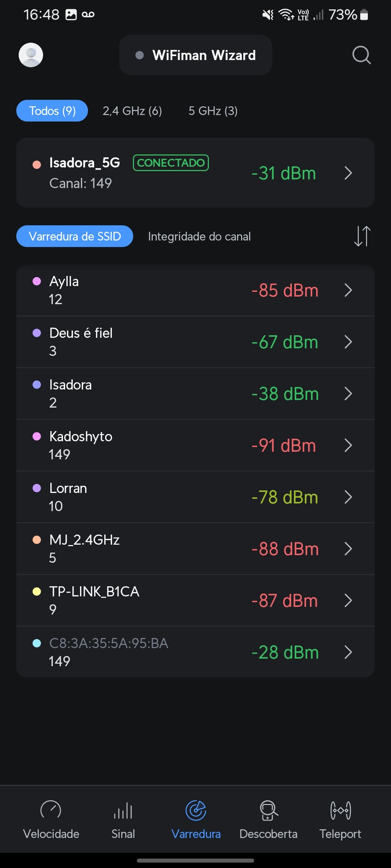Filter networks by 5 GHz (3)
Screen dimensions: 391x868
(213, 111)
